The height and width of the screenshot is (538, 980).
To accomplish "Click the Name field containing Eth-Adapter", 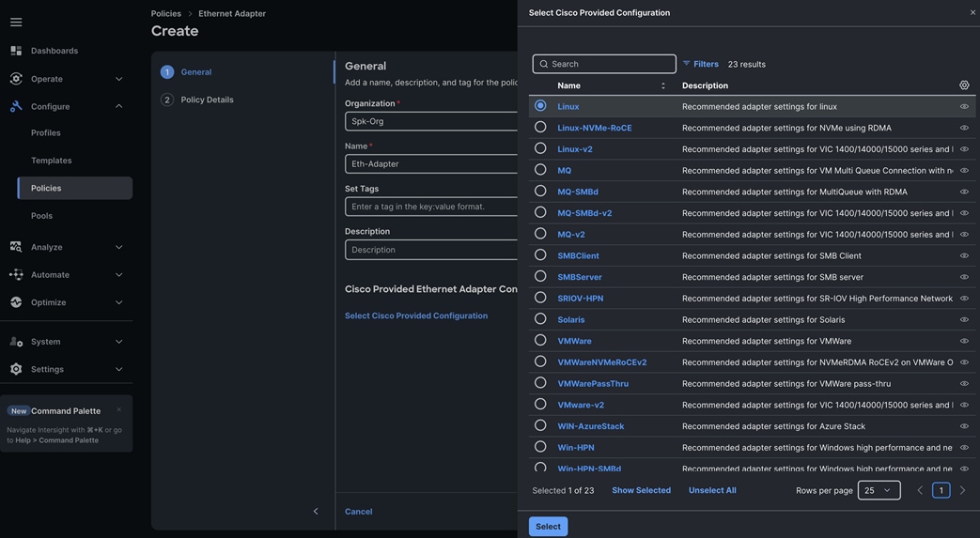I will point(431,163).
